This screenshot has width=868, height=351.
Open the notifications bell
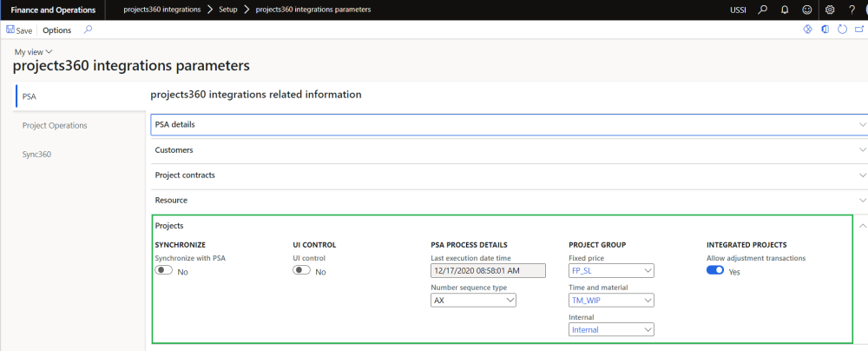tap(785, 10)
